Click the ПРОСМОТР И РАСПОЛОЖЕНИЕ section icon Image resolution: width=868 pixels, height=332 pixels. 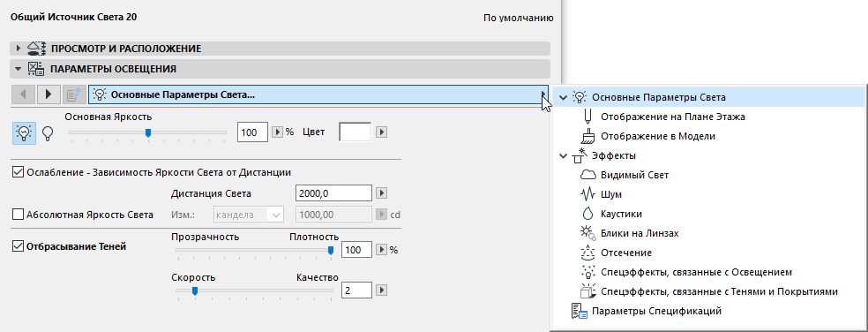coord(36,49)
